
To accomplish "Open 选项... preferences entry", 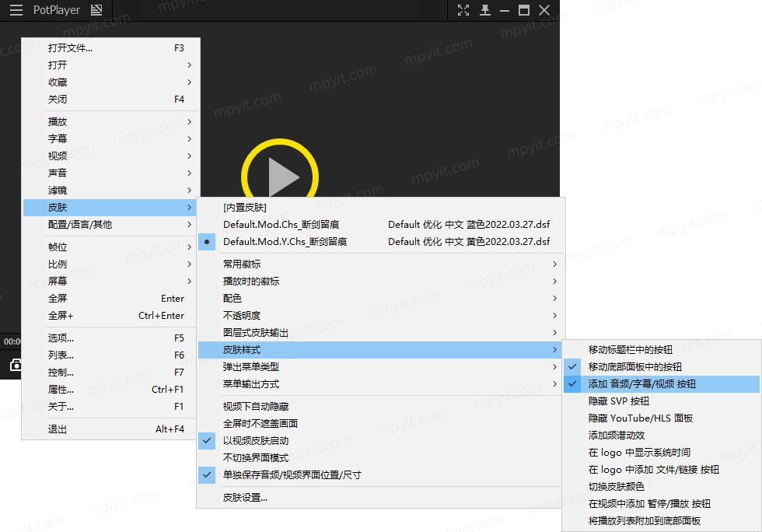I will (x=110, y=338).
